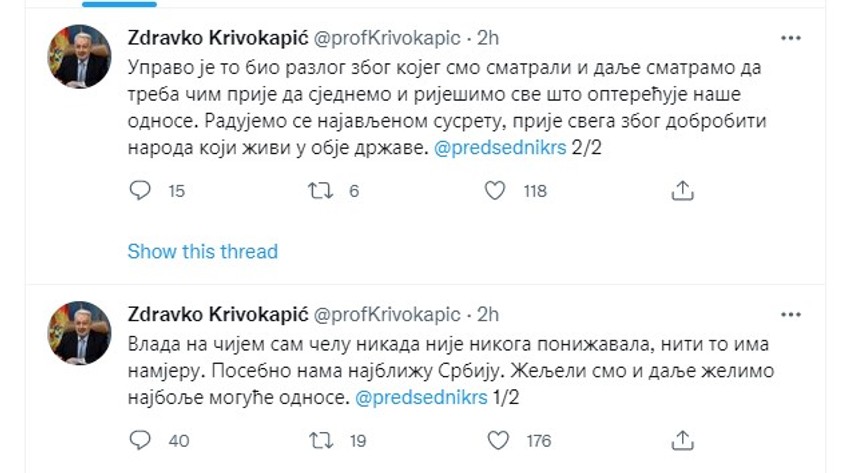Reply to the second tweet (40 replies)

click(x=141, y=440)
